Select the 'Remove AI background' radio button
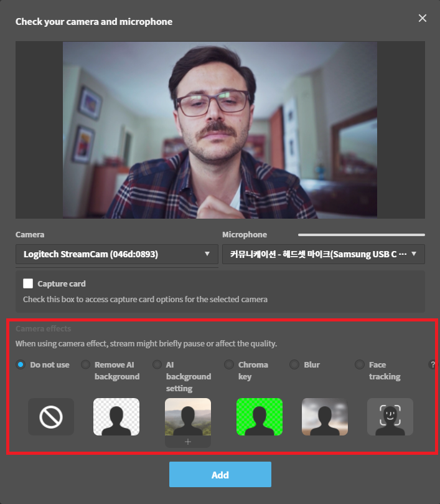The image size is (440, 504). 85,364
